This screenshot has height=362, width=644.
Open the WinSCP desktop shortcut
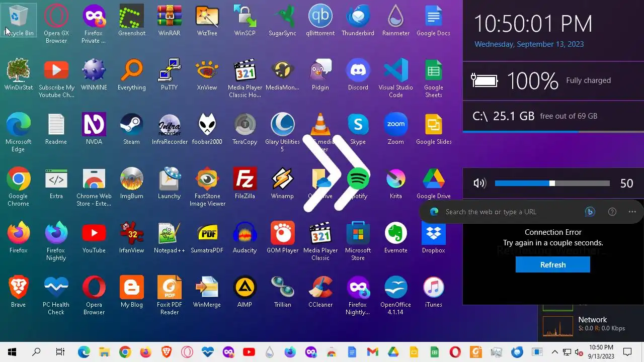tap(245, 20)
